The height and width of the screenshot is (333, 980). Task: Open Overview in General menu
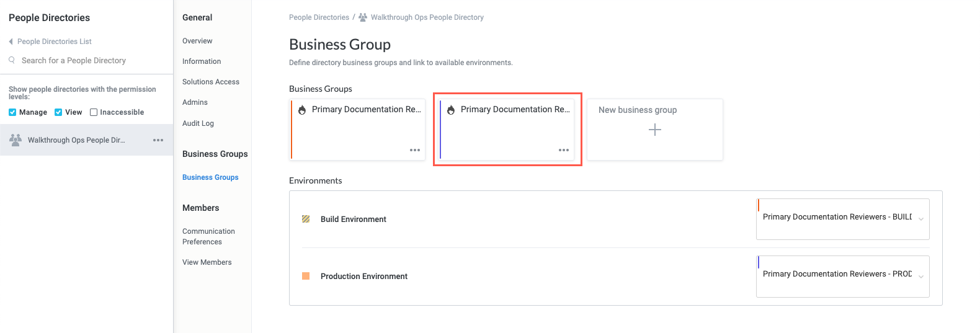click(197, 41)
